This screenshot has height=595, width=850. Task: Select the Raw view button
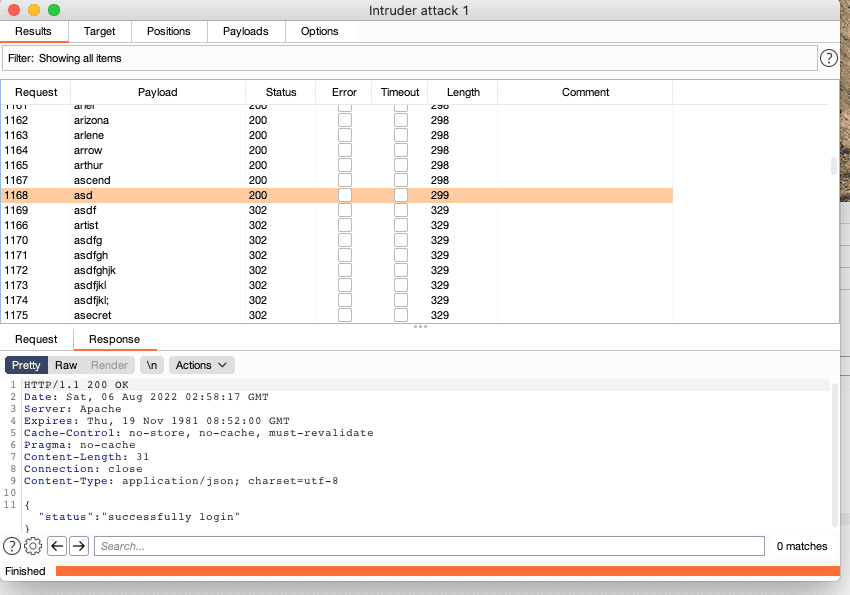[x=66, y=365]
